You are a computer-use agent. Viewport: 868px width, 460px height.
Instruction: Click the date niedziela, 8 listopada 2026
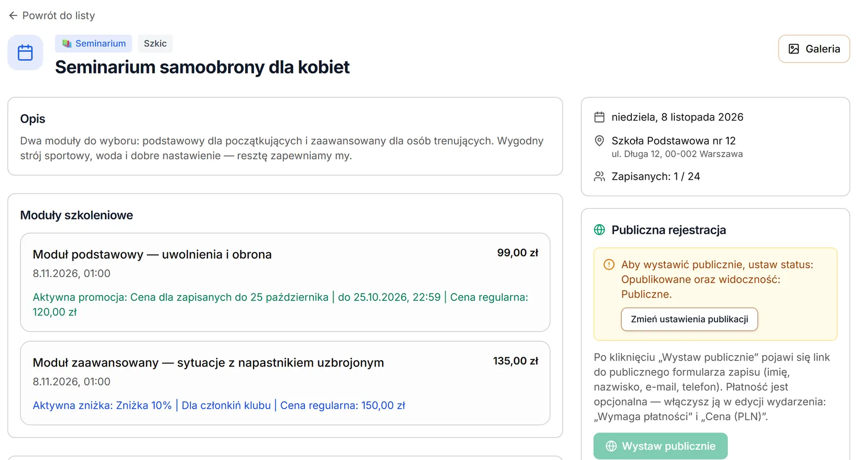tap(677, 117)
